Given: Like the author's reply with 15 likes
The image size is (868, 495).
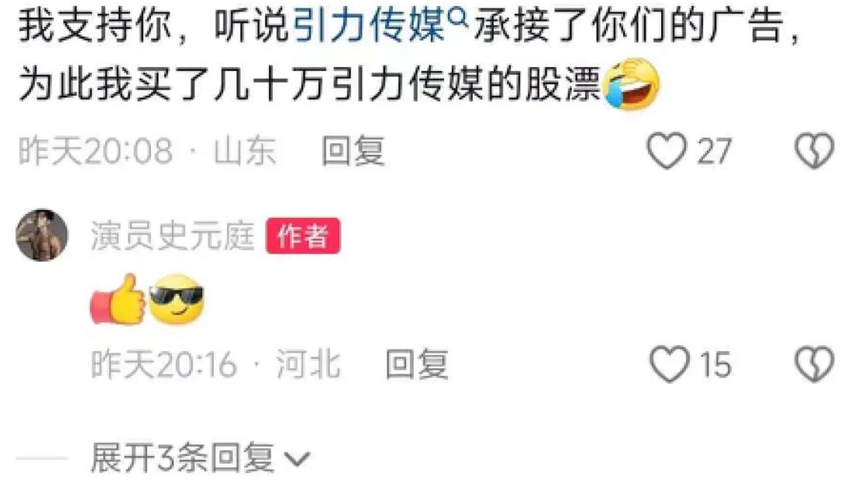Looking at the screenshot, I should click(669, 363).
